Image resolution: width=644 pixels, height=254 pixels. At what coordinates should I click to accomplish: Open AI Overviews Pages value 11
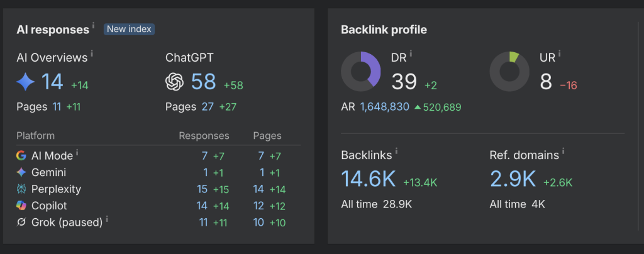[x=57, y=107]
